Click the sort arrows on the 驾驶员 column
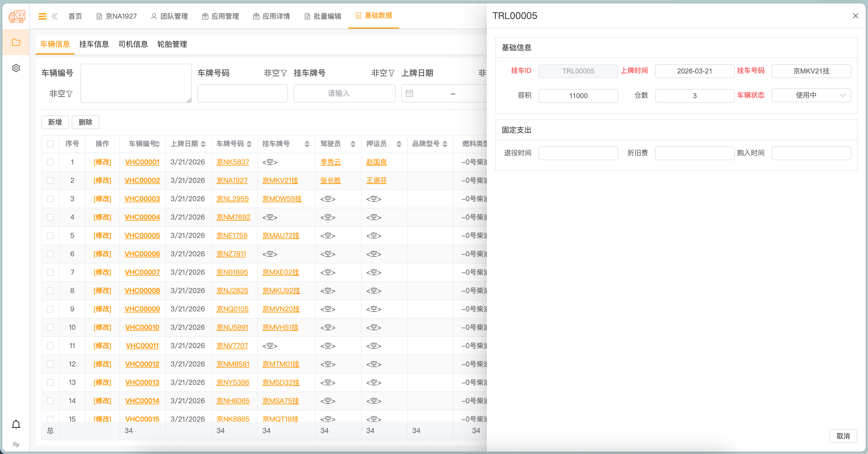The height and width of the screenshot is (454, 868). (x=353, y=144)
